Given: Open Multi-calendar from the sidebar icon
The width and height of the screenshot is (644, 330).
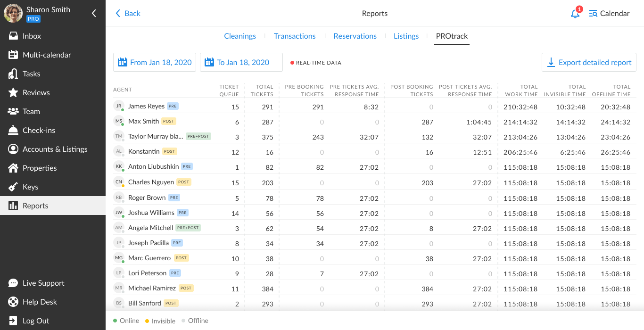Looking at the screenshot, I should click(13, 55).
